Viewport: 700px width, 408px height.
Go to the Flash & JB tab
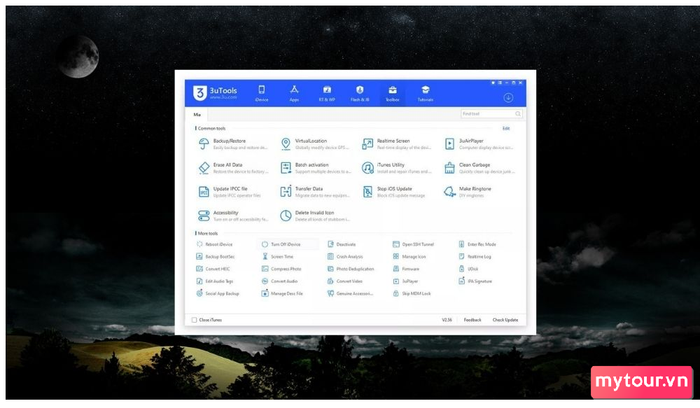pos(360,94)
